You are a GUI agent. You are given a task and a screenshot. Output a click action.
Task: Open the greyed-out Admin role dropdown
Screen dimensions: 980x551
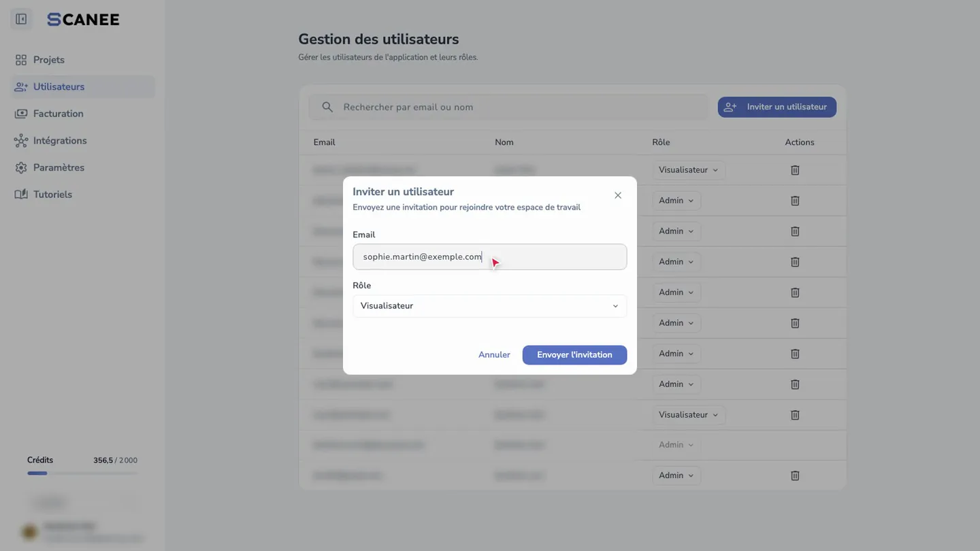(676, 445)
